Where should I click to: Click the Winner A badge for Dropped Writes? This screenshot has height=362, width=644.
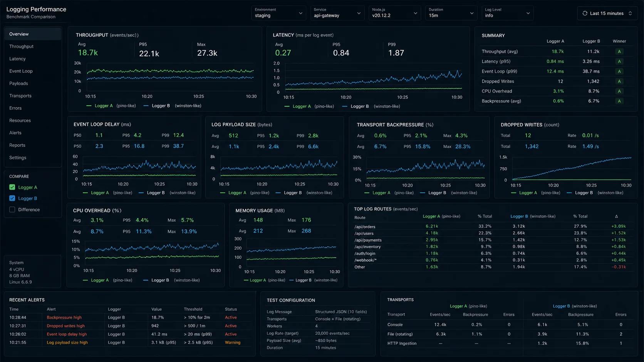tap(619, 81)
